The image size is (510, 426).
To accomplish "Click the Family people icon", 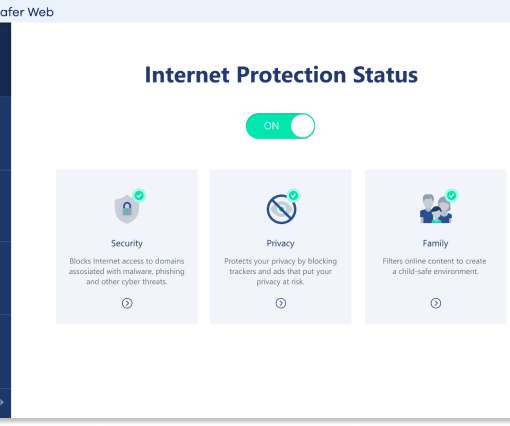I will [x=436, y=209].
